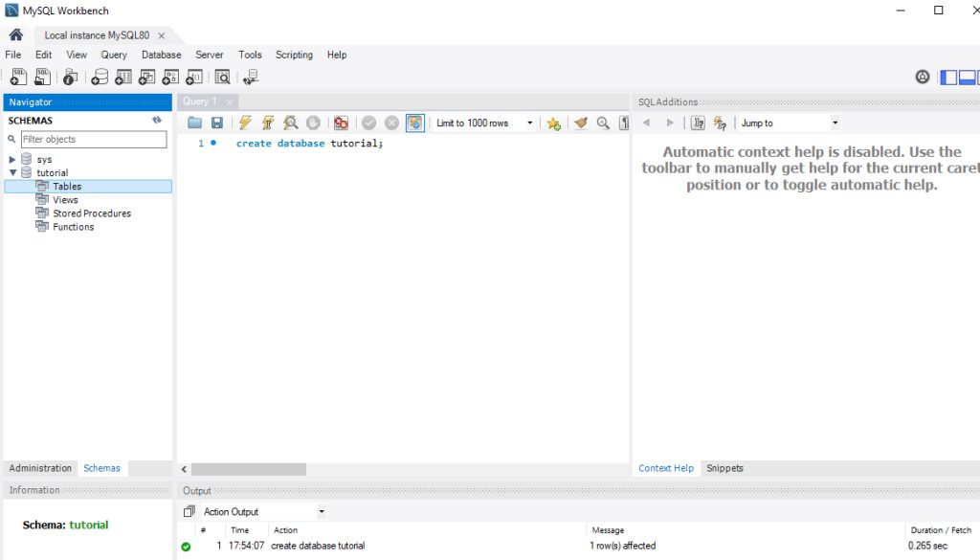Expand the sys schema
The image size is (980, 560).
11,159
